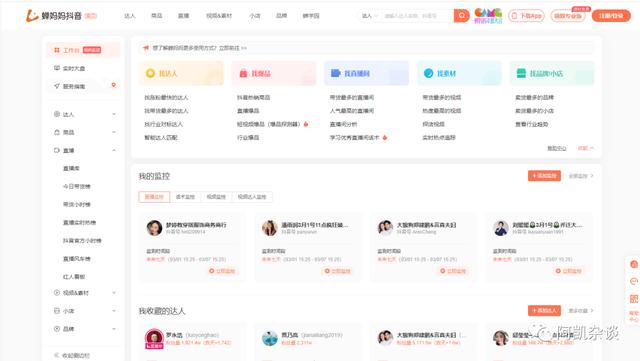
Task: Open avatar of 梦婷教穿搭 monitor card
Action: 154,227
